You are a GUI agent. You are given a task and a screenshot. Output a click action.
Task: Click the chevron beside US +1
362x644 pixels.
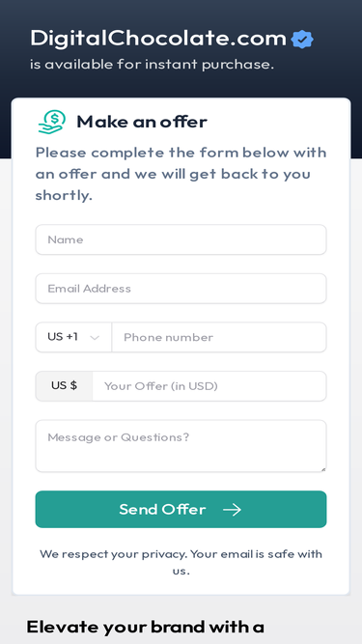coord(95,338)
